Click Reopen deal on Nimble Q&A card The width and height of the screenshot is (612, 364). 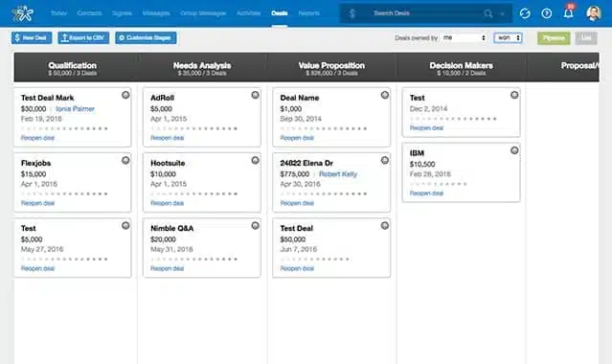tap(167, 268)
